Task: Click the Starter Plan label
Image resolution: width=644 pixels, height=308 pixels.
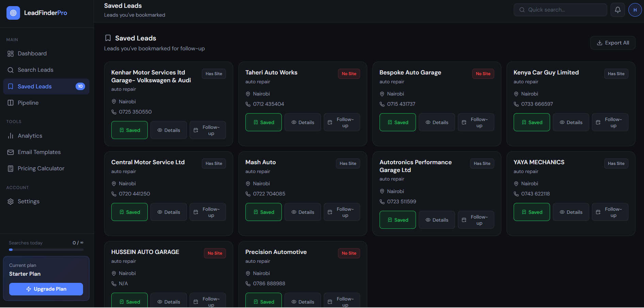Action: [x=25, y=274]
